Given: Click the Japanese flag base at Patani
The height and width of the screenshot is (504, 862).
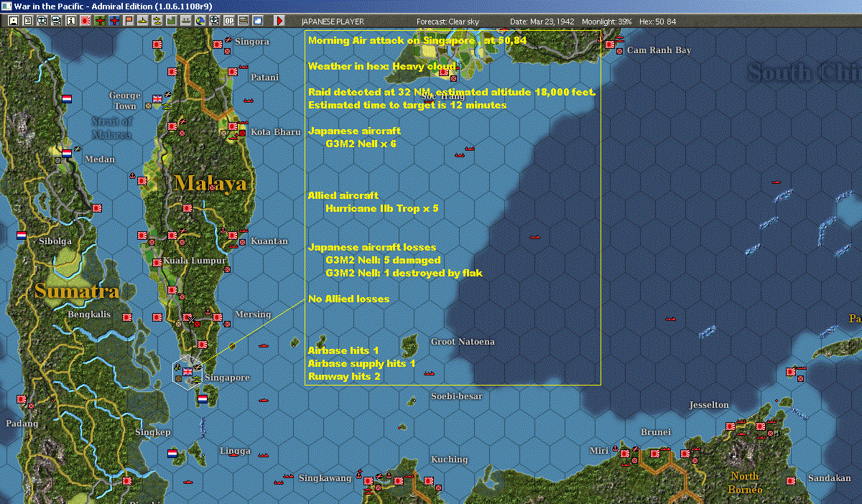Looking at the screenshot, I should [233, 72].
